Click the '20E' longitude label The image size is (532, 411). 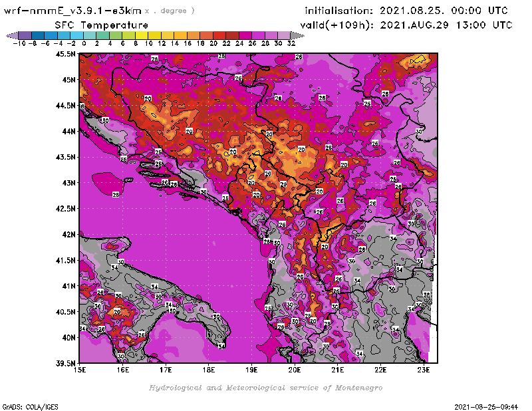[295, 370]
